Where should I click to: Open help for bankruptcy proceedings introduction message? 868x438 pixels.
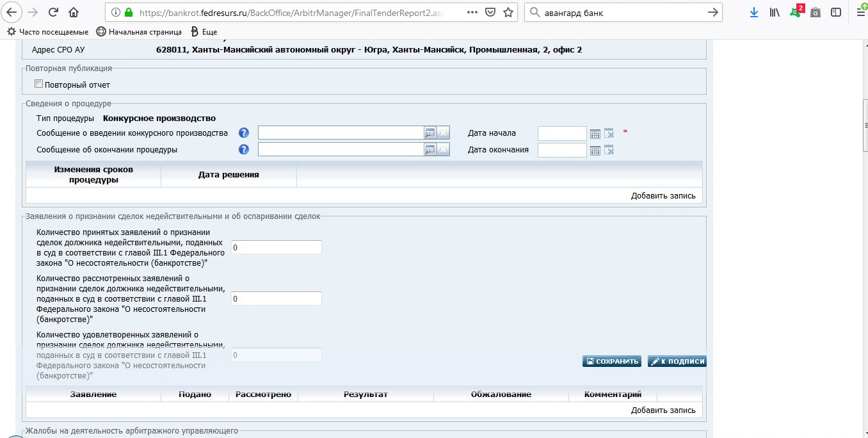tap(244, 133)
